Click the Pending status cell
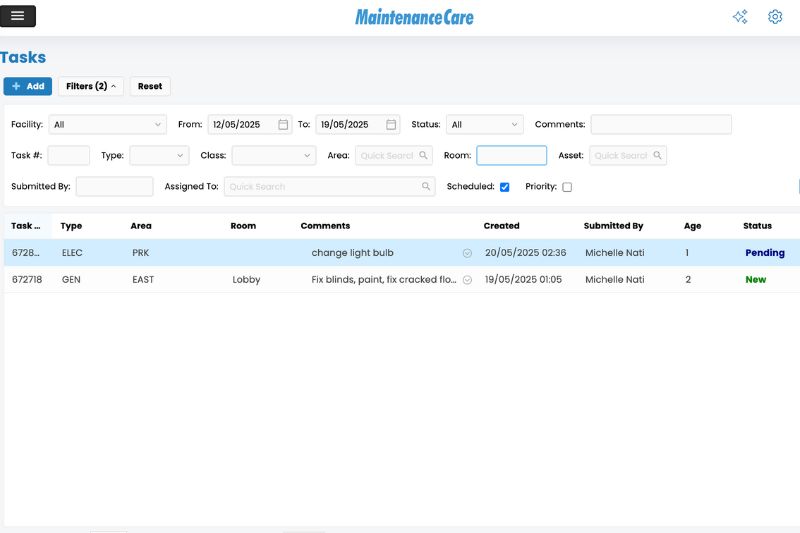Viewport: 800px width, 533px height. point(765,253)
